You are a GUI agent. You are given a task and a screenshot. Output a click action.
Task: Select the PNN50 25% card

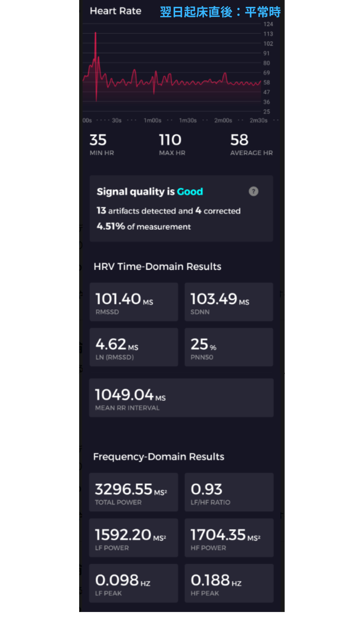tap(228, 347)
